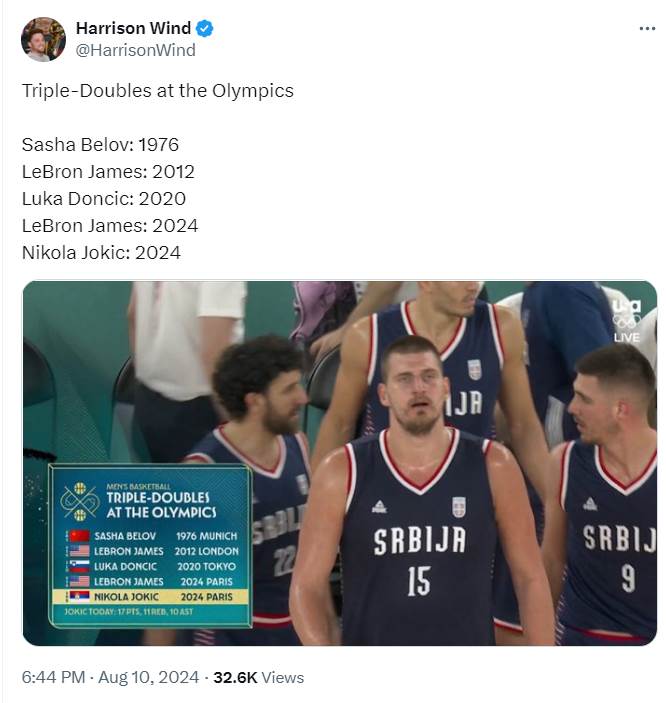Open the 6:44 PM timestamp link

coord(53,677)
